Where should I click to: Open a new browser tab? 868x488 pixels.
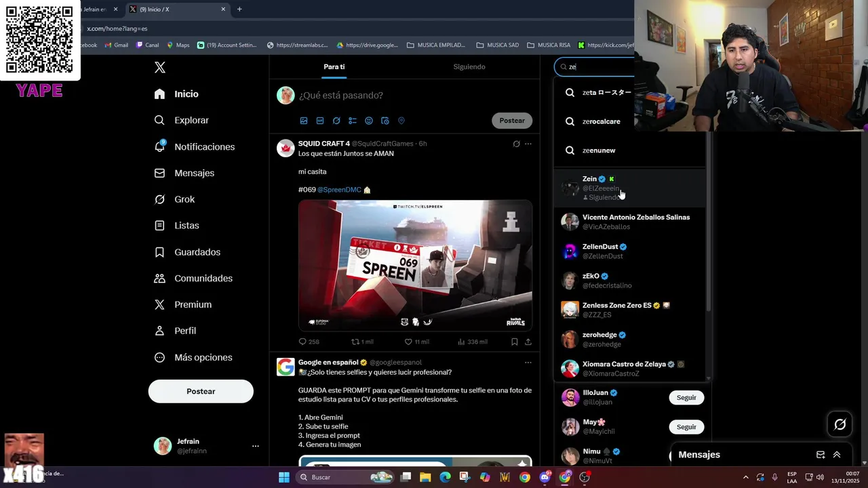click(239, 9)
